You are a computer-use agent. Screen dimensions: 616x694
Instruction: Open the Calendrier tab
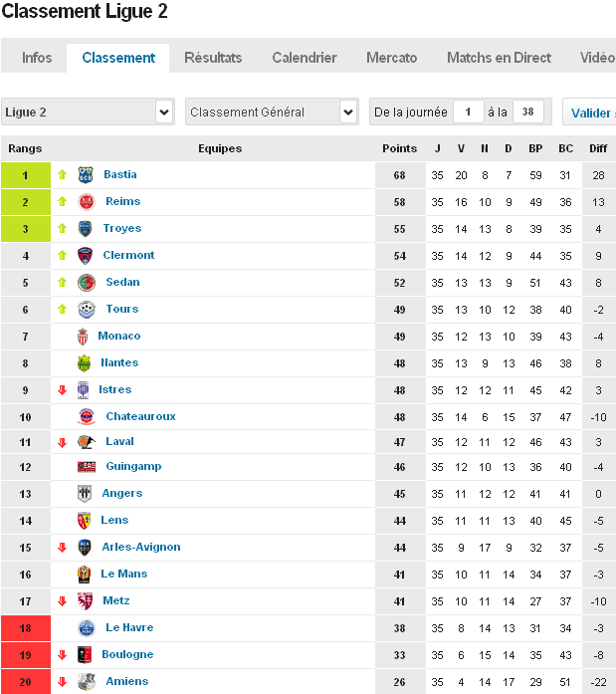click(x=305, y=58)
